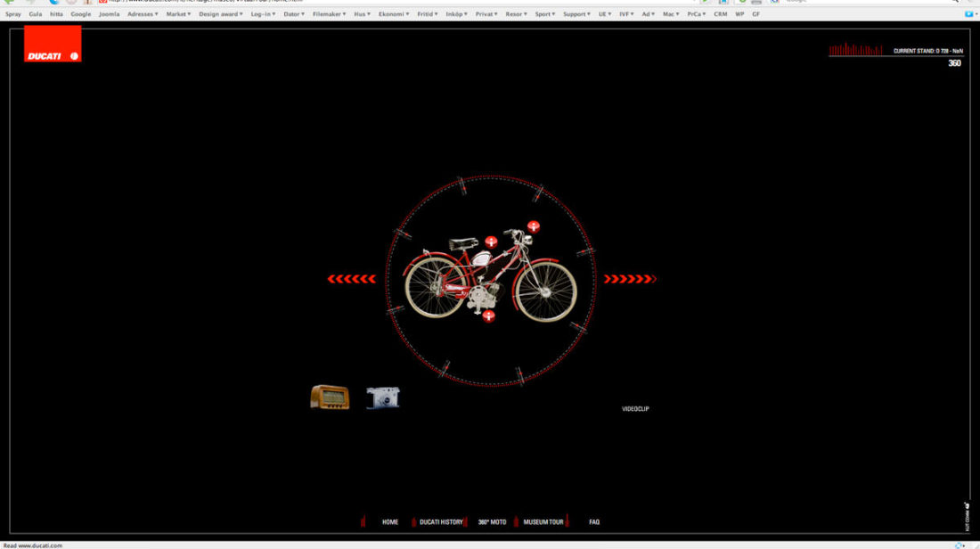
Task: Expand the UE bookmark folder
Action: click(605, 13)
